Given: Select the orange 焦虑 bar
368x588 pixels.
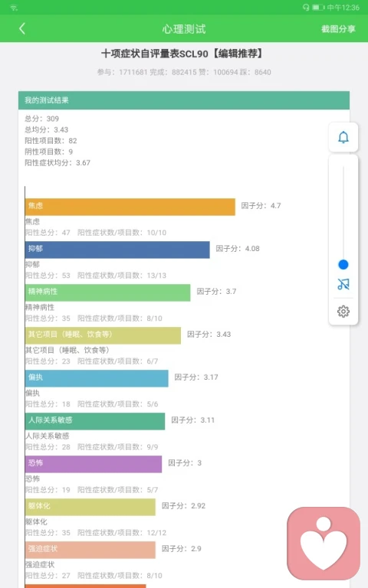Looking at the screenshot, I should pos(130,207).
